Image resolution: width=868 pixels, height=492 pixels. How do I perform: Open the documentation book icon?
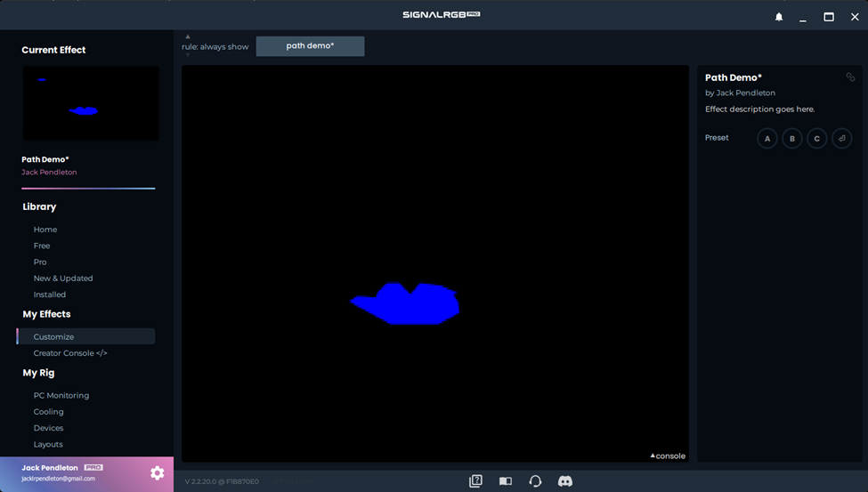(x=505, y=481)
